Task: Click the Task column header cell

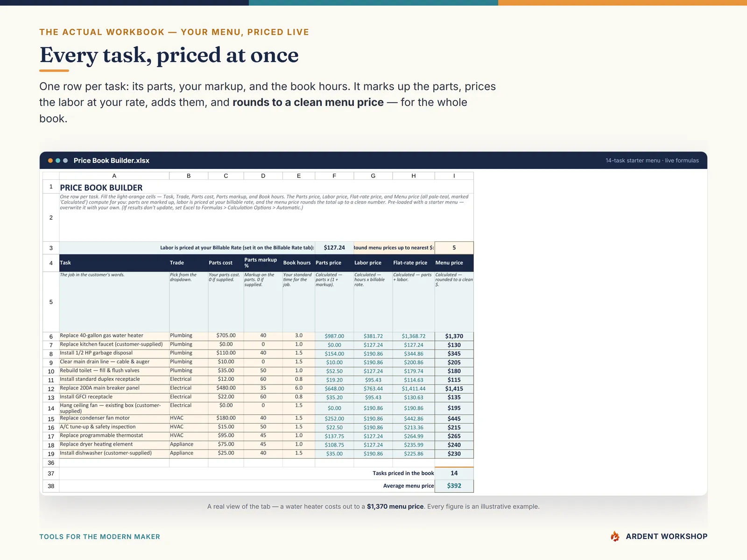Action: pyautogui.click(x=114, y=263)
